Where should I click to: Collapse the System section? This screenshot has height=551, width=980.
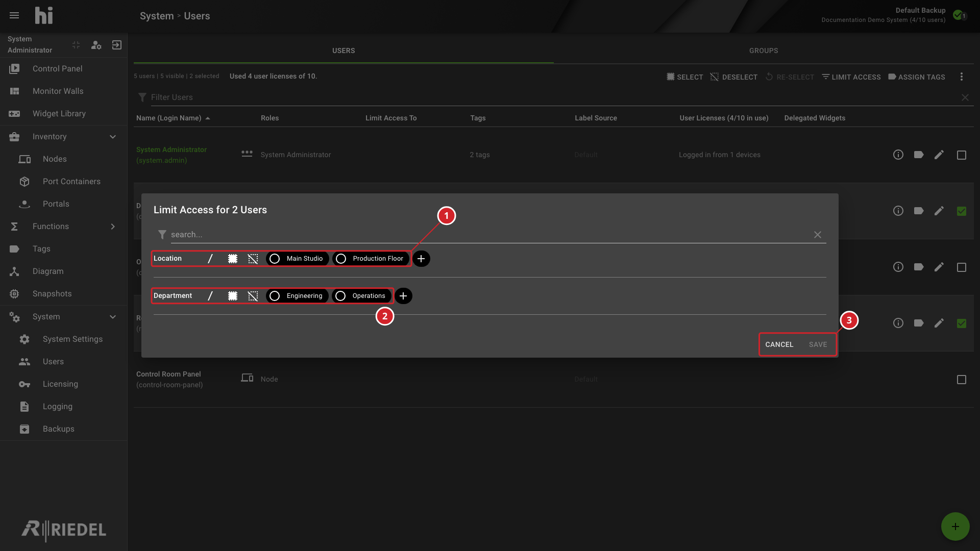click(113, 317)
